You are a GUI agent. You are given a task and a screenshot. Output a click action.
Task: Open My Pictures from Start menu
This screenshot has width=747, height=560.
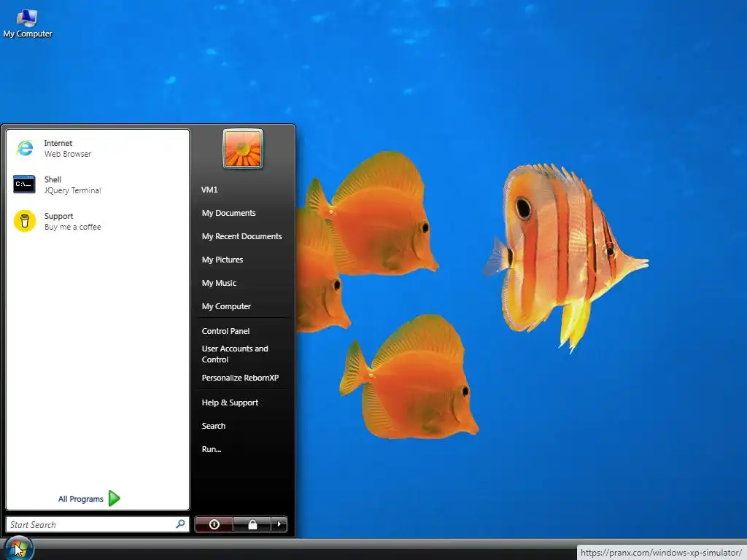222,260
